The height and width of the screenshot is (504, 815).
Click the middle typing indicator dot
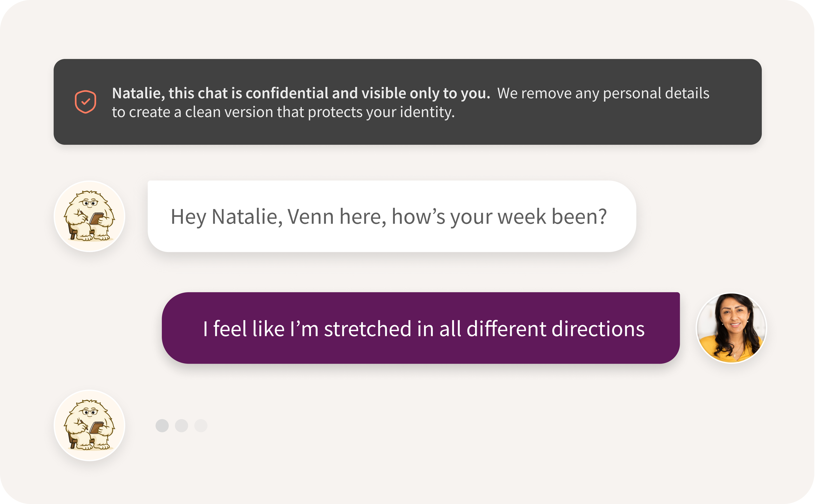tap(182, 426)
